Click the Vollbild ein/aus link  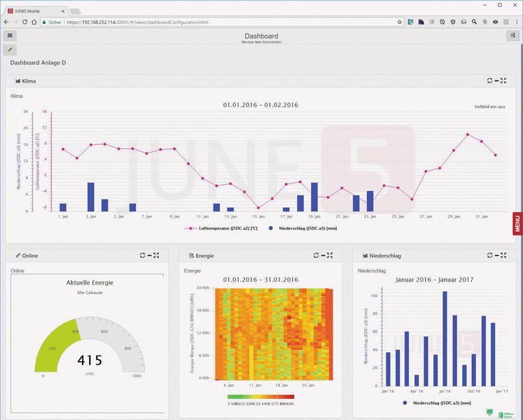(x=489, y=107)
